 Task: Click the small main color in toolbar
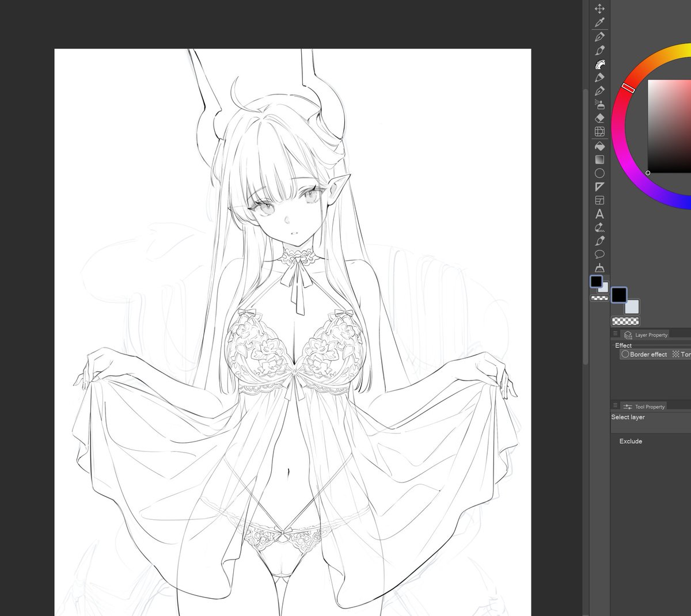pyautogui.click(x=597, y=282)
